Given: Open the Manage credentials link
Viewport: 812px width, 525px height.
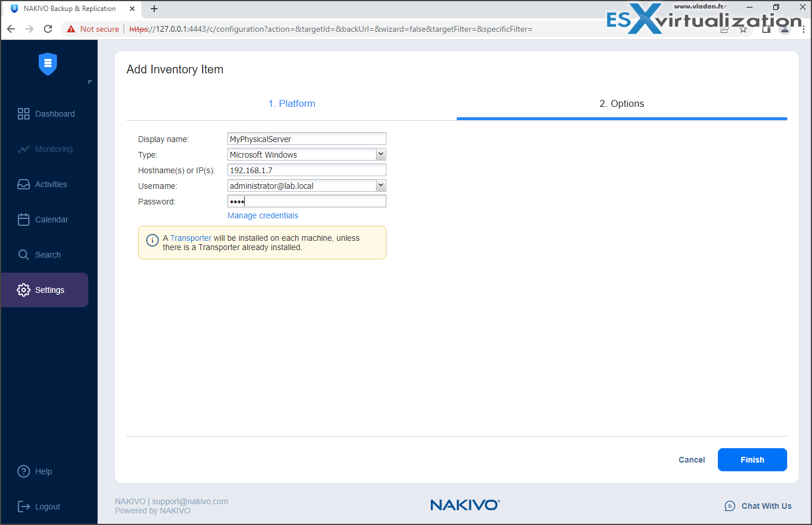Looking at the screenshot, I should coord(263,215).
